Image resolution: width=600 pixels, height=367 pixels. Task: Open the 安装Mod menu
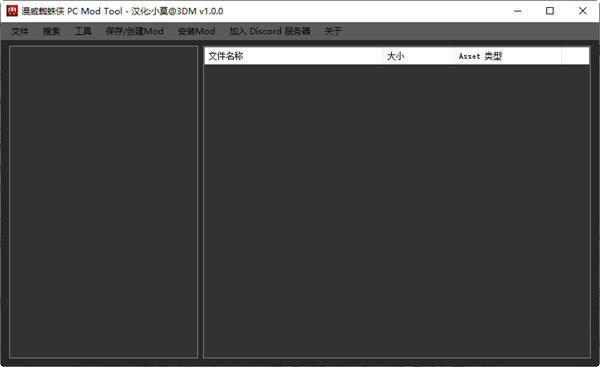[x=196, y=31]
